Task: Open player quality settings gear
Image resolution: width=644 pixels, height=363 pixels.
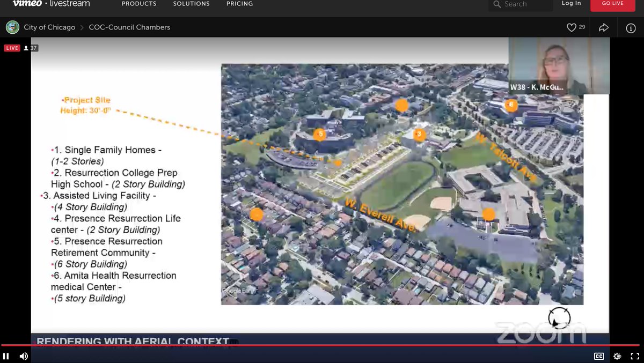Action: tap(618, 356)
